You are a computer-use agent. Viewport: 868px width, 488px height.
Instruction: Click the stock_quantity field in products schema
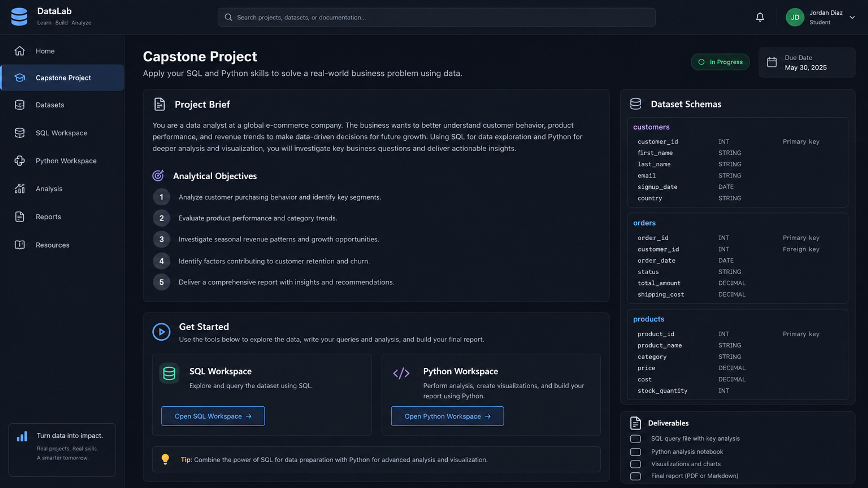(662, 391)
